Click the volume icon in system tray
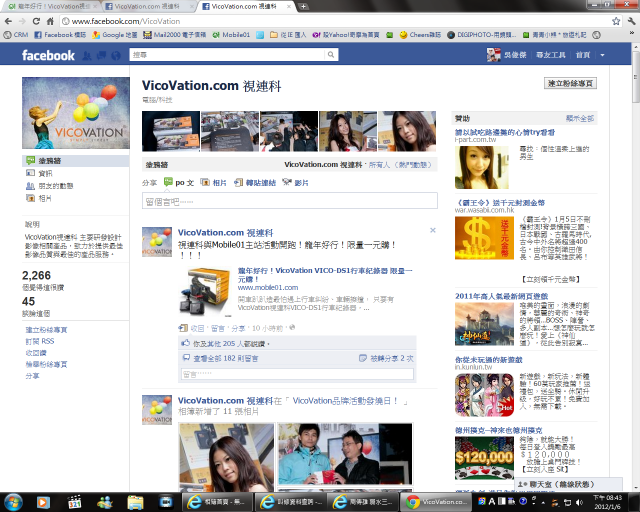 579,502
